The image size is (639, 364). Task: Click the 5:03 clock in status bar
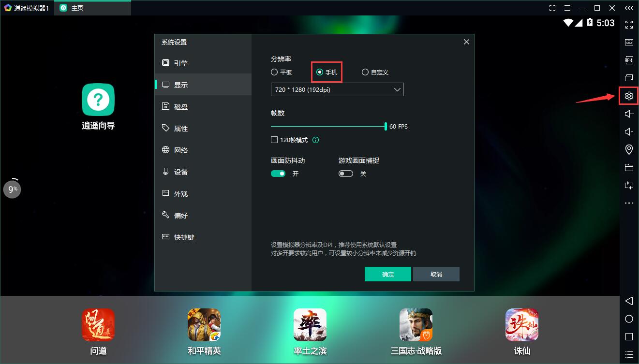[x=606, y=23]
